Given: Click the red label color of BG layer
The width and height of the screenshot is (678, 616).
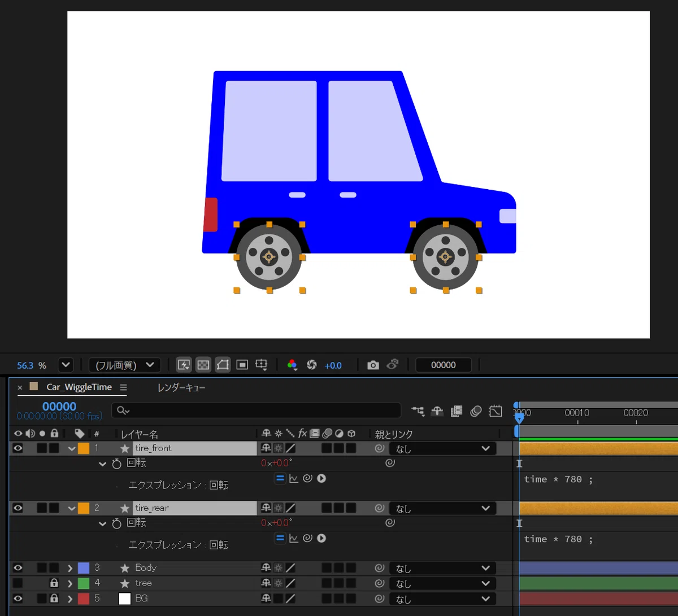Looking at the screenshot, I should coord(84,598).
